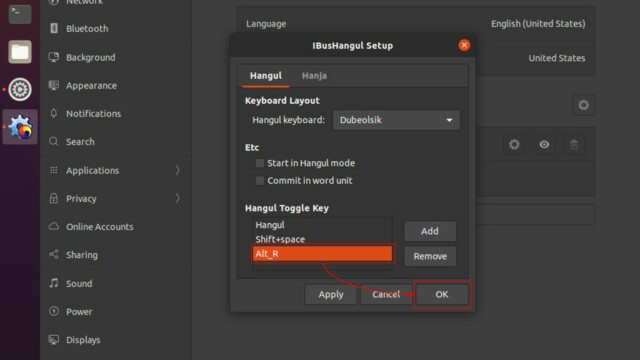Expand the Applications sidebar entry
Viewport: 640px width, 360px height.
[x=116, y=170]
